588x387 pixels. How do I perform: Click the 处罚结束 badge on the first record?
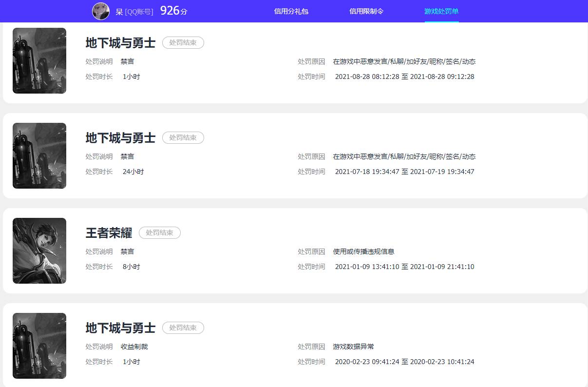click(183, 42)
